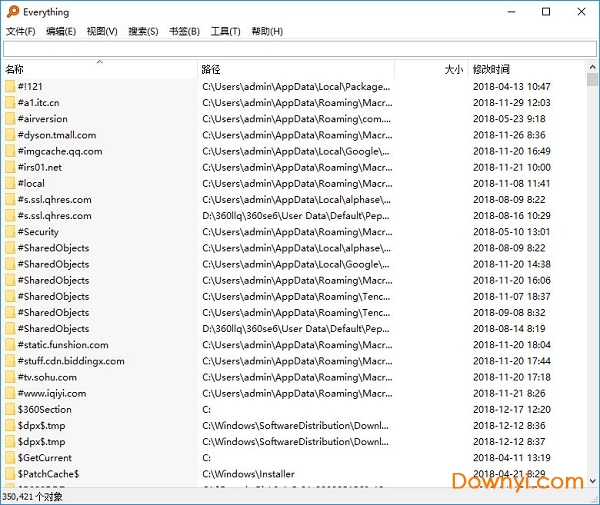Open the 搜索(S) menu
The width and height of the screenshot is (600, 505).
click(x=143, y=31)
